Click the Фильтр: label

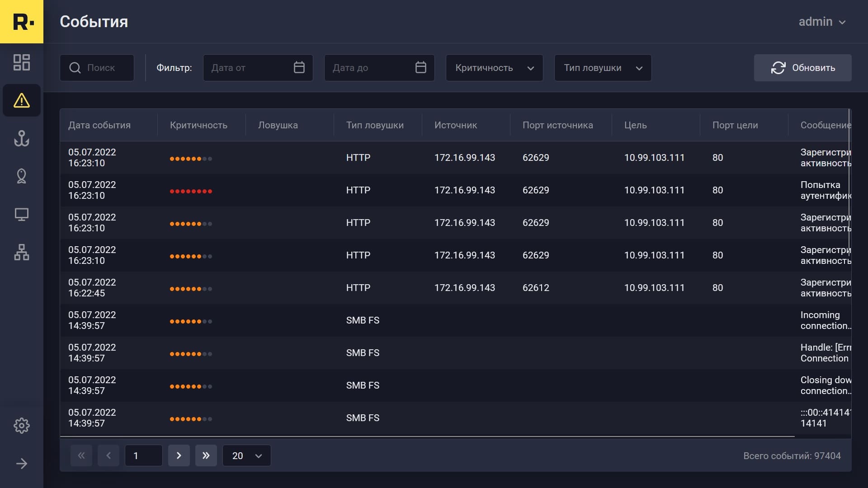pos(174,68)
